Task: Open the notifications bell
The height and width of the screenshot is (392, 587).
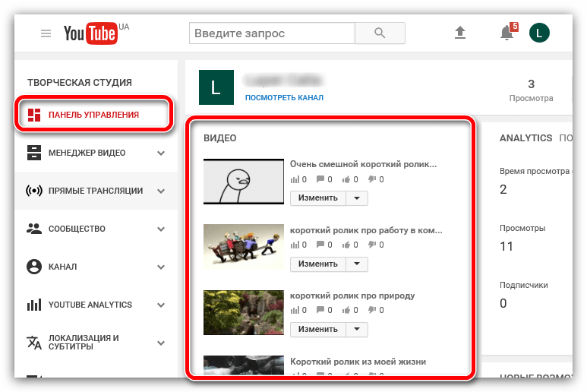Action: pos(507,33)
